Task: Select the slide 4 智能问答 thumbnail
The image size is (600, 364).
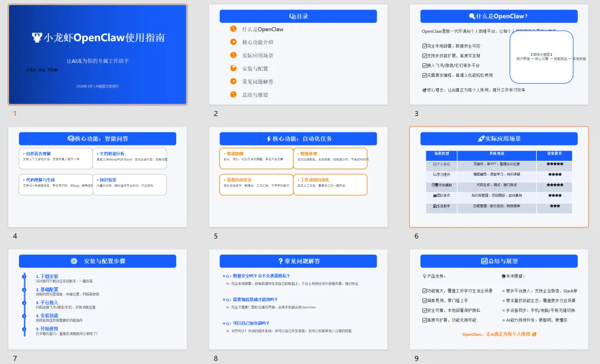Action: tap(98, 177)
